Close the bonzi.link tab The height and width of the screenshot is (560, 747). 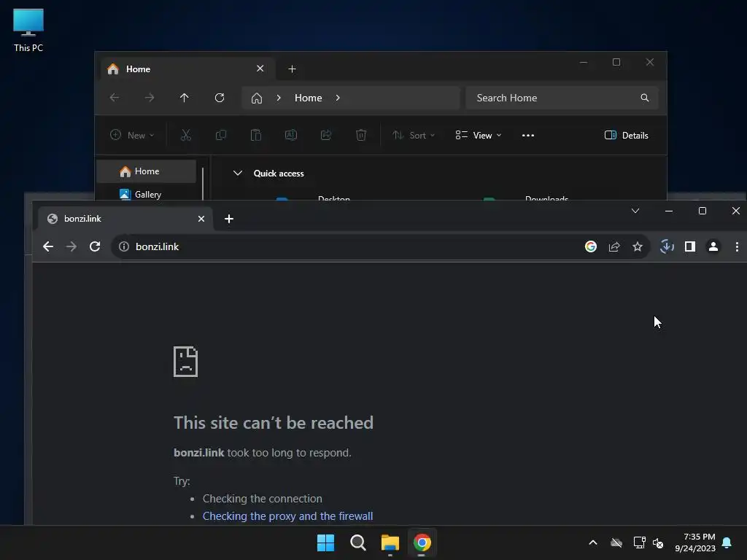click(201, 219)
